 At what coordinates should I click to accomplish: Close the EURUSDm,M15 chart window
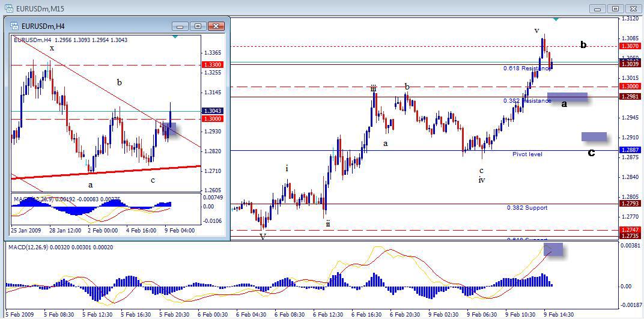633,8
